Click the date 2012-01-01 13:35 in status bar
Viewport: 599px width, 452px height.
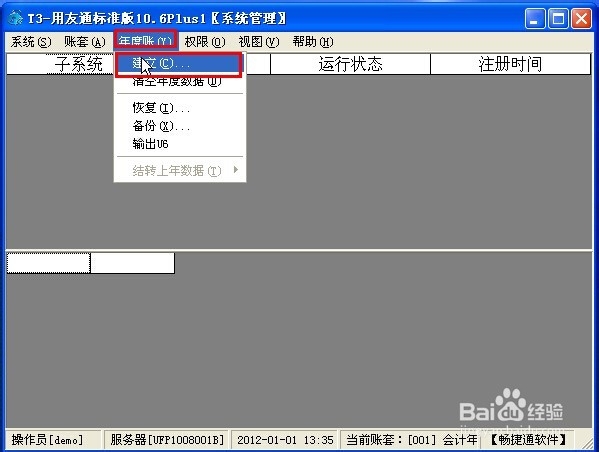coord(285,440)
